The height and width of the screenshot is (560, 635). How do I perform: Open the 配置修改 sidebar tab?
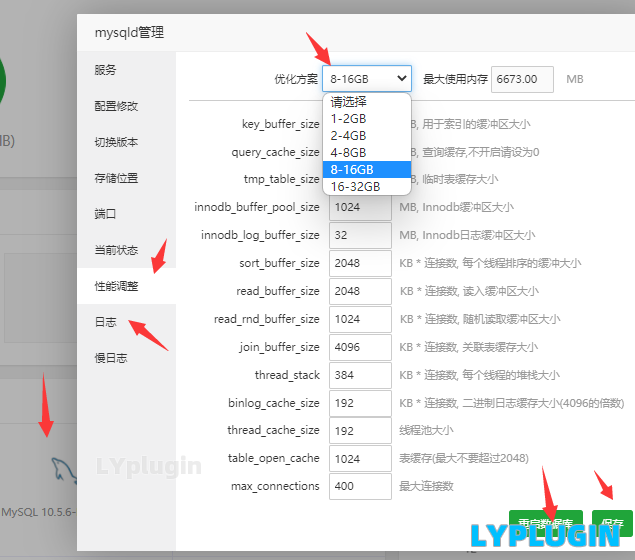(126, 106)
